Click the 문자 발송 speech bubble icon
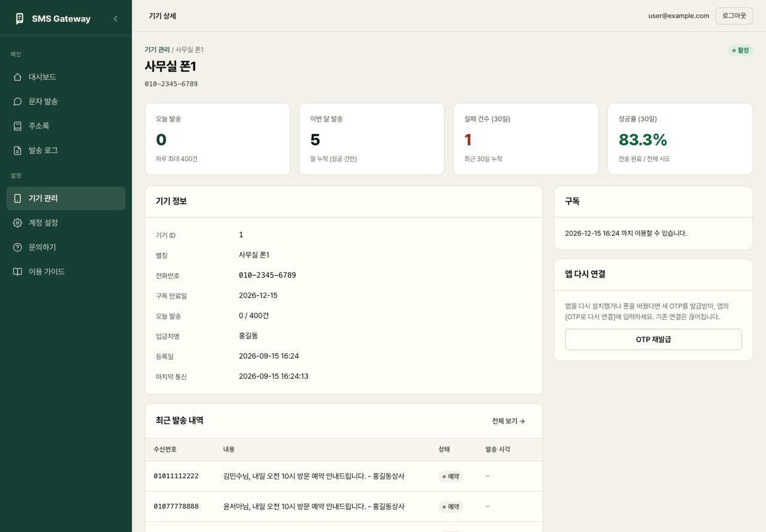Image resolution: width=766 pixels, height=532 pixels. (17, 102)
